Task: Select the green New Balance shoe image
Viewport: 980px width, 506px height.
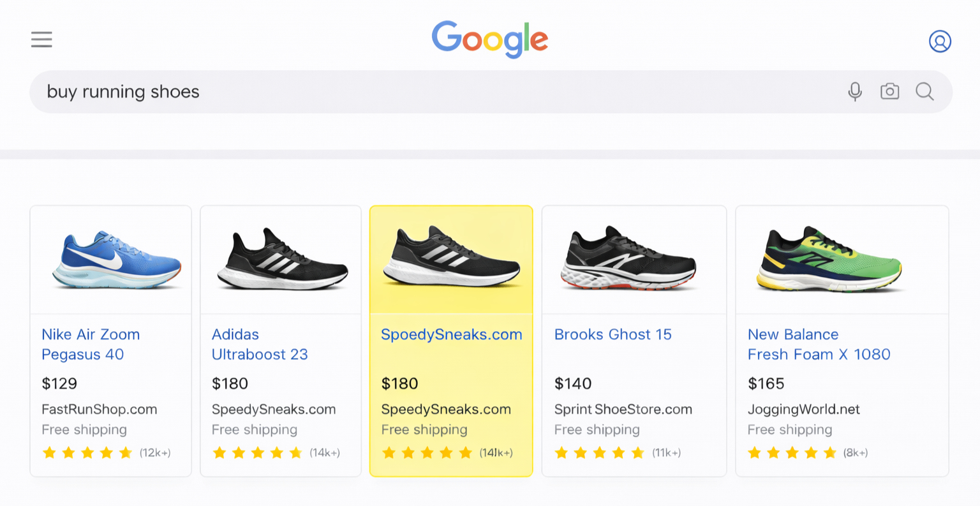Action: [830, 260]
